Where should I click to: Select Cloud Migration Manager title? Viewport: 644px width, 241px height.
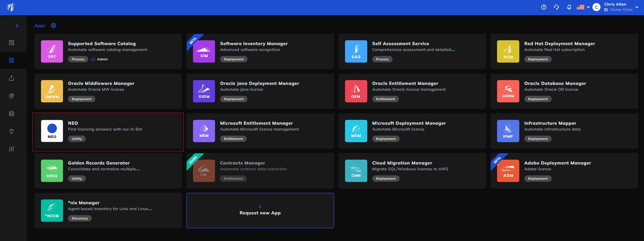pos(402,163)
